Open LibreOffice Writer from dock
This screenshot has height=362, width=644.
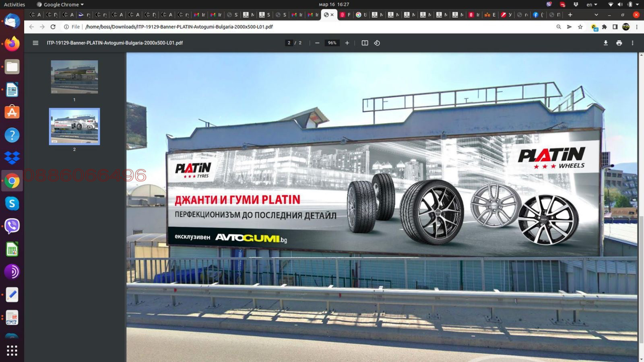pos(12,90)
